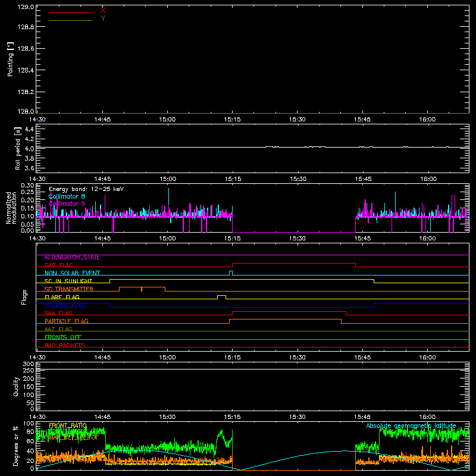
Task: Select the 'Pointing' y-axis title
Action: 10,59
